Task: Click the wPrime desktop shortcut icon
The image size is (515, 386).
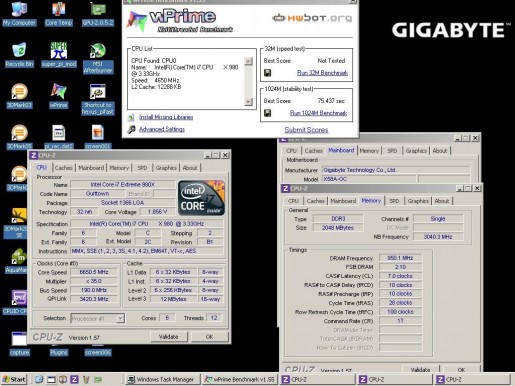Action: pos(59,96)
